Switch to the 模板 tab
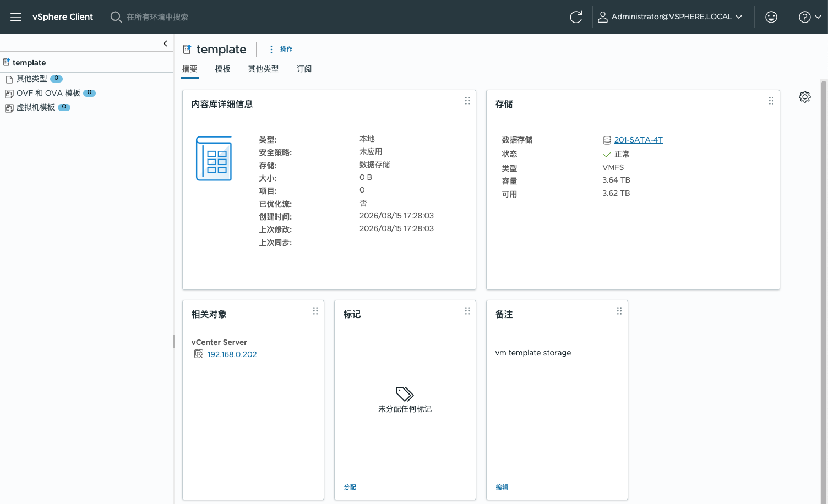The height and width of the screenshot is (504, 828). coord(223,69)
